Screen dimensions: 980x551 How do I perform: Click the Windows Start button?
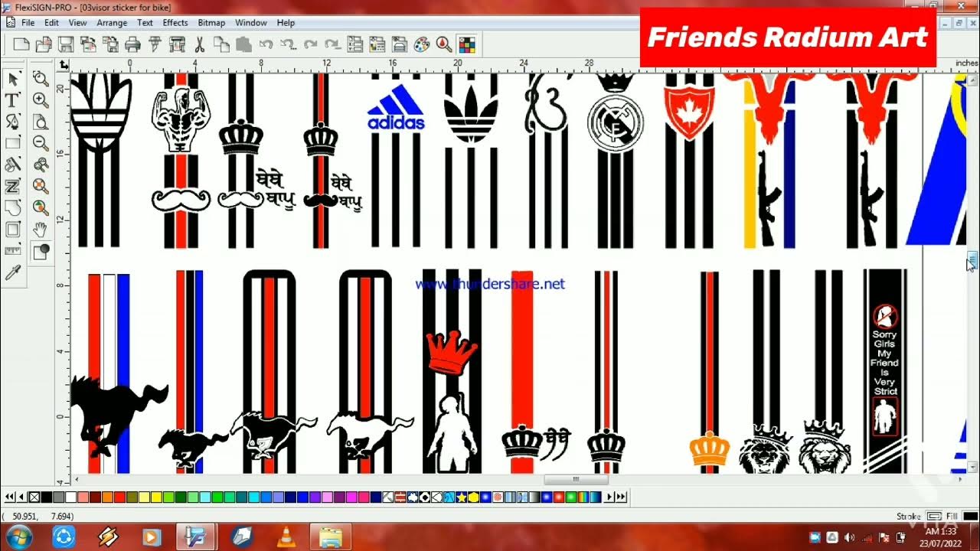pyautogui.click(x=18, y=536)
